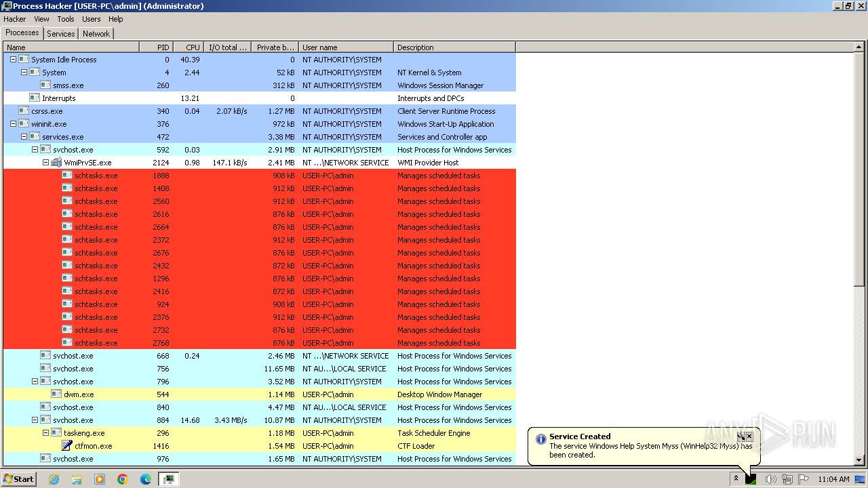Select the 'CTF Loader' description cell

pyautogui.click(x=416, y=446)
